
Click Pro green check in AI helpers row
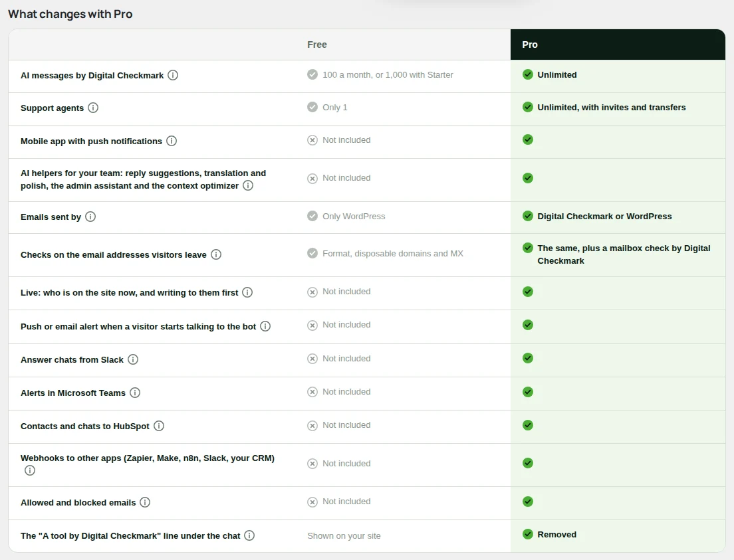click(x=528, y=178)
